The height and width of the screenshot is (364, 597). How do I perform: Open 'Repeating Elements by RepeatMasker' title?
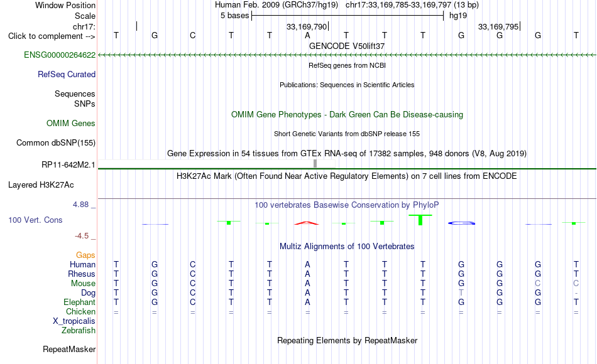pyautogui.click(x=347, y=340)
